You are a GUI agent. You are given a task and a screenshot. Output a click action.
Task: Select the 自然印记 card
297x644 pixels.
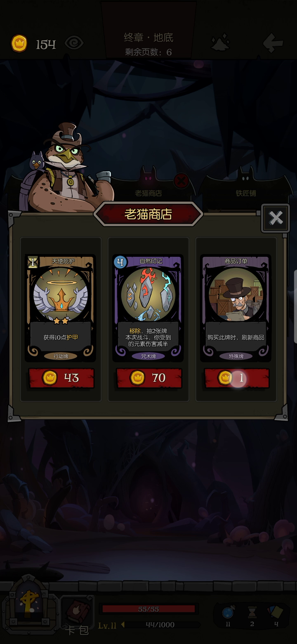(148, 308)
